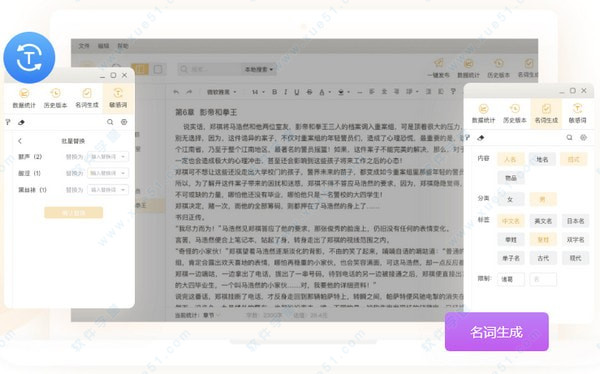Click the format painter icon in the editor toolbar
The image size is (600, 374).
(x=453, y=91)
